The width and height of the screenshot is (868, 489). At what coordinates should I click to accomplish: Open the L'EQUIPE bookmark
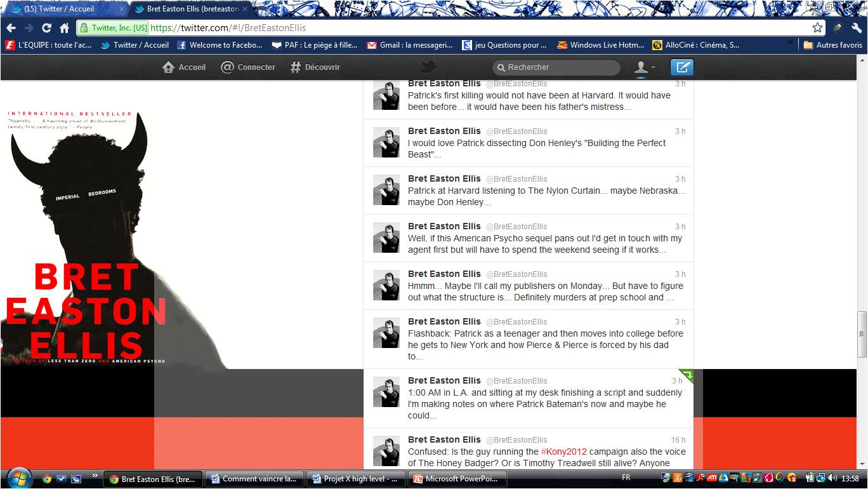click(49, 45)
